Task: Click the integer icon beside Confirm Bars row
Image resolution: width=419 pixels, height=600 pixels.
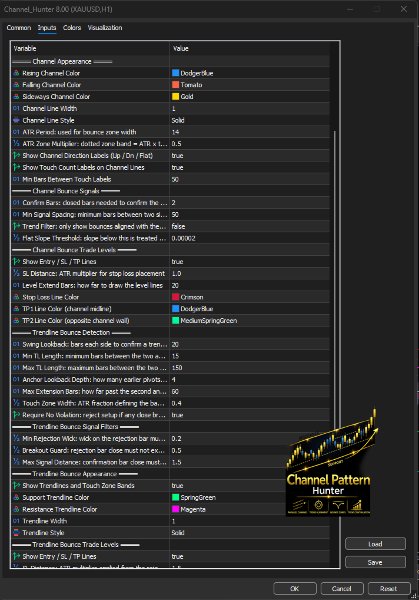Action: [16, 202]
